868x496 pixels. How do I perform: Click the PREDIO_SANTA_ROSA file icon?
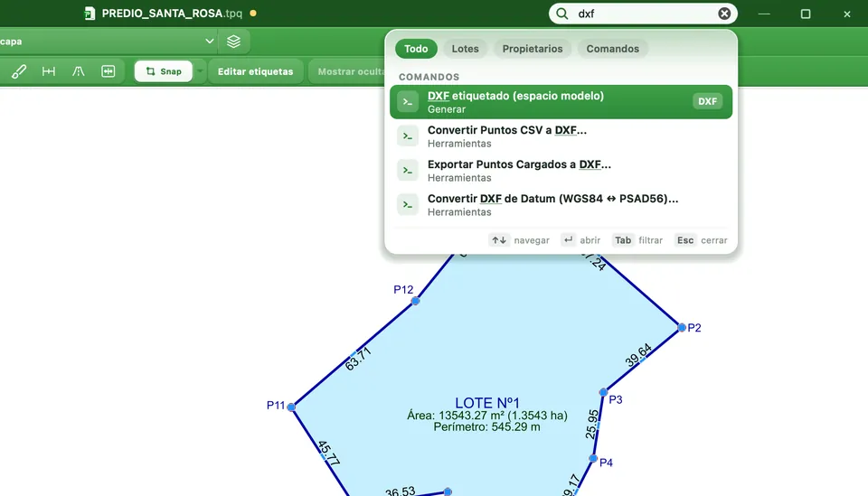(90, 14)
